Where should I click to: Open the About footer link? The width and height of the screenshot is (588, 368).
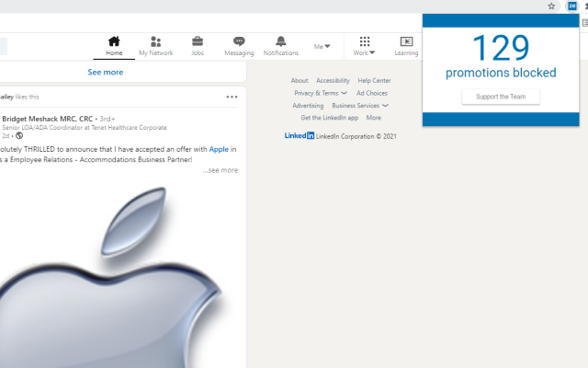pos(300,80)
